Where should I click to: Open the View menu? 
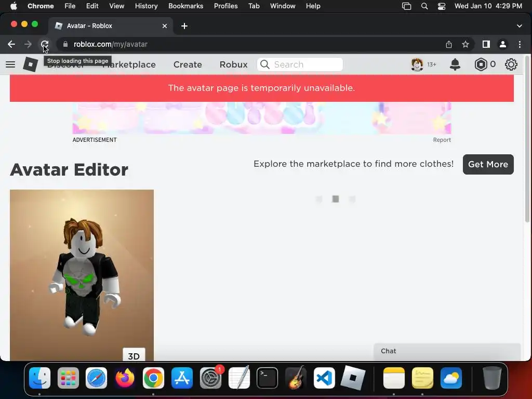pyautogui.click(x=116, y=6)
